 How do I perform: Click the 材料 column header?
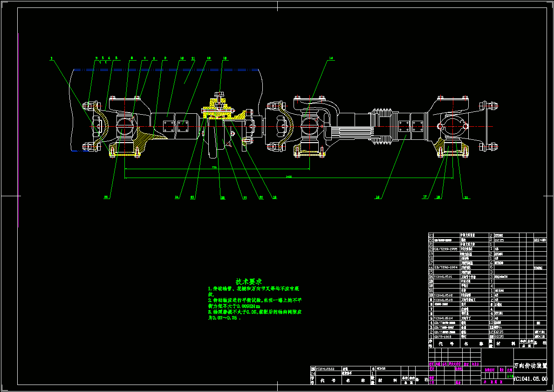[506, 343]
